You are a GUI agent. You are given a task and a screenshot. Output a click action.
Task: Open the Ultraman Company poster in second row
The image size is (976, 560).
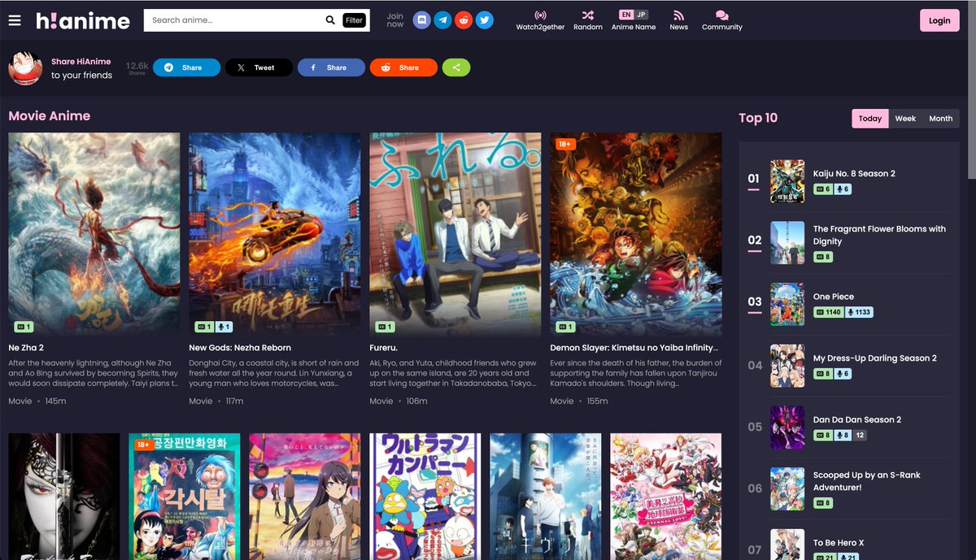click(425, 496)
